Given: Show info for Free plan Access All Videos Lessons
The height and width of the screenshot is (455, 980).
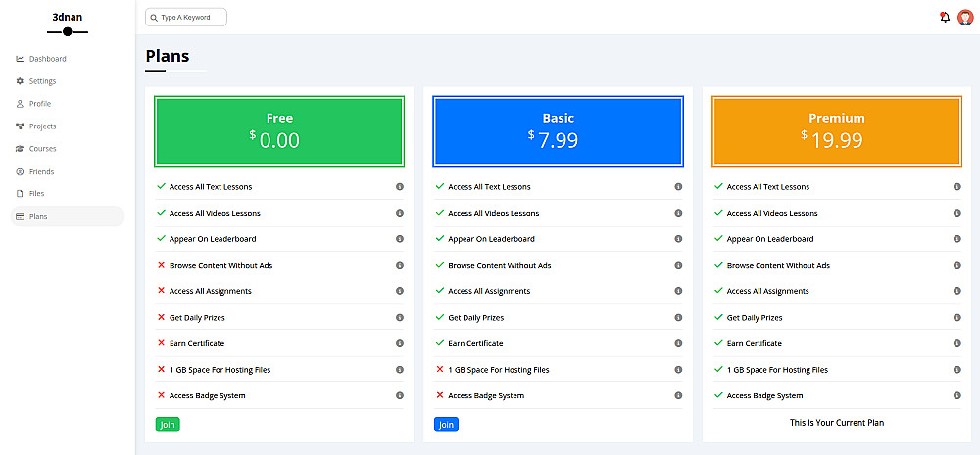Looking at the screenshot, I should [x=400, y=213].
